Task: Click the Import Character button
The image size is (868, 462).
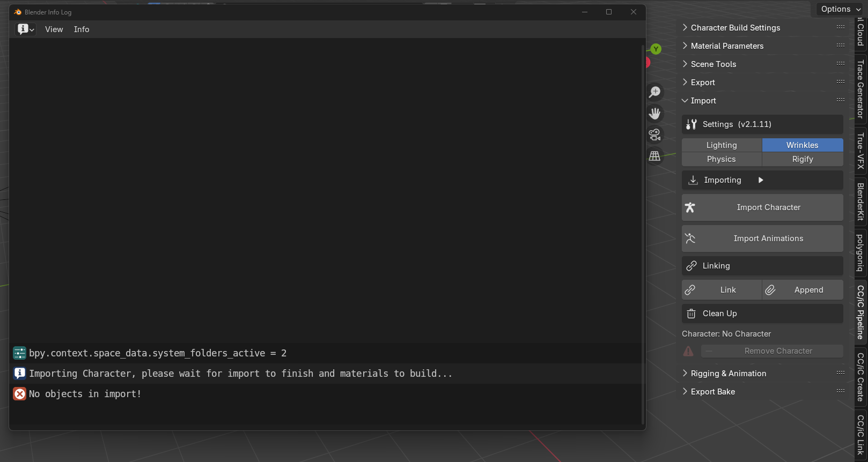Action: (762, 207)
